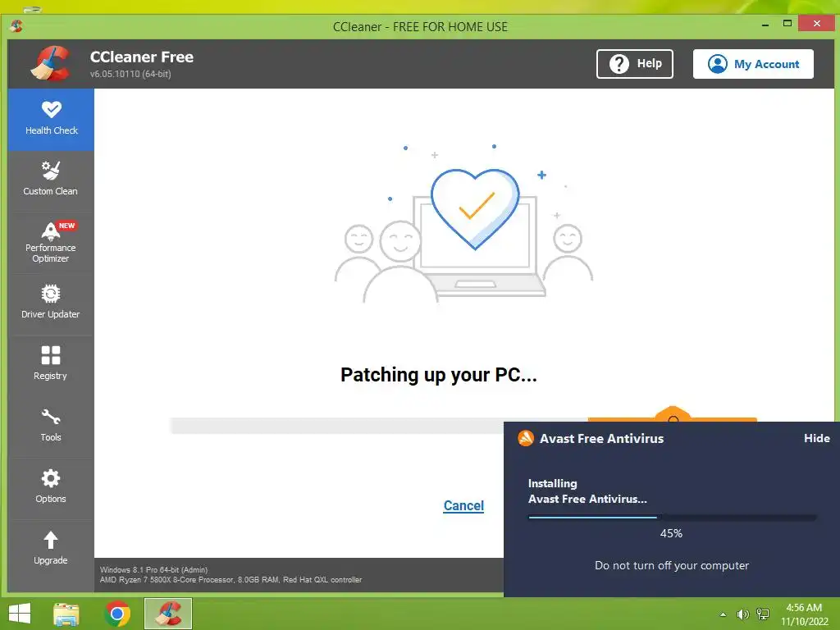Click the NEW badge on Performance Optimizer
The image size is (840, 630).
click(x=67, y=226)
